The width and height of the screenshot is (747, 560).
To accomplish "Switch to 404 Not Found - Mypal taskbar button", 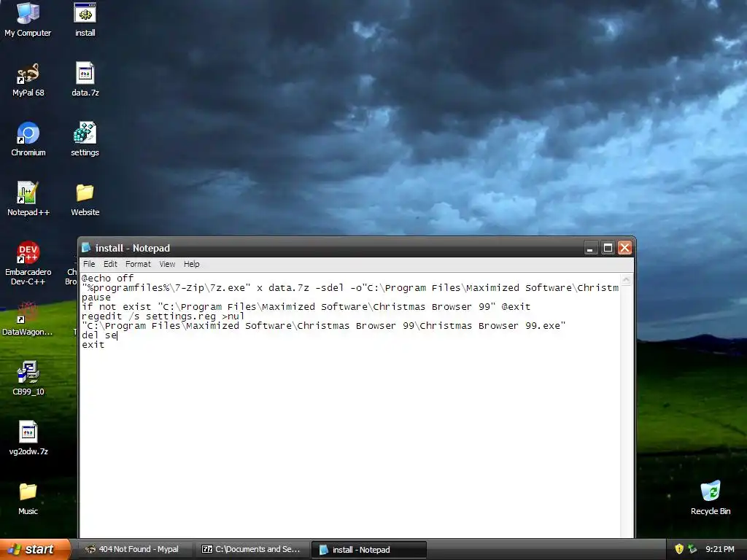I will pos(135,549).
